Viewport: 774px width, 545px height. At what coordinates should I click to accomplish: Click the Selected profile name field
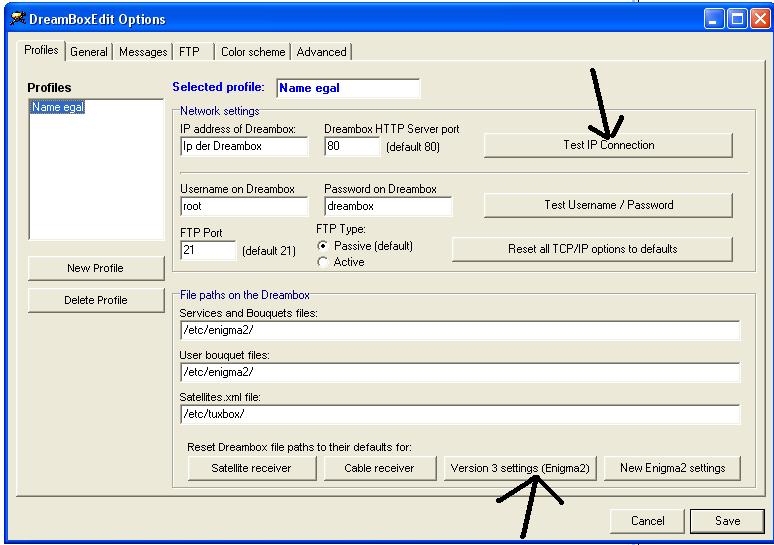coord(348,88)
